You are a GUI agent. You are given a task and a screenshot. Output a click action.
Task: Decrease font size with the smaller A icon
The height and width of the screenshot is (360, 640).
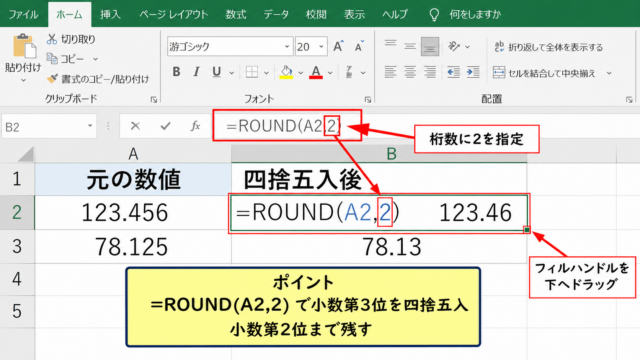tap(359, 47)
